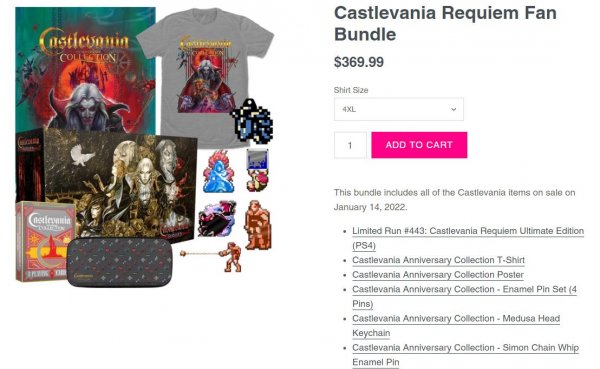Click the Castlevania Collection poster image

[85, 69]
